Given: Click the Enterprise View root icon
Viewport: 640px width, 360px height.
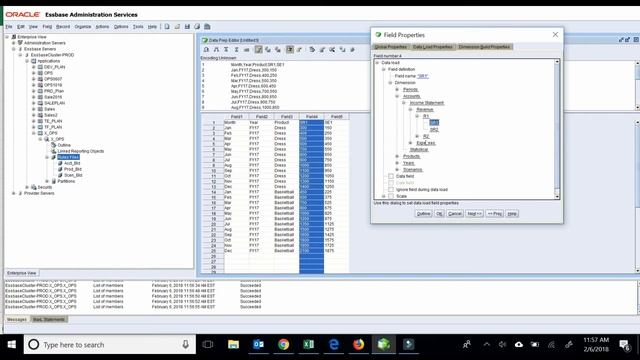Looking at the screenshot, I should click(13, 37).
